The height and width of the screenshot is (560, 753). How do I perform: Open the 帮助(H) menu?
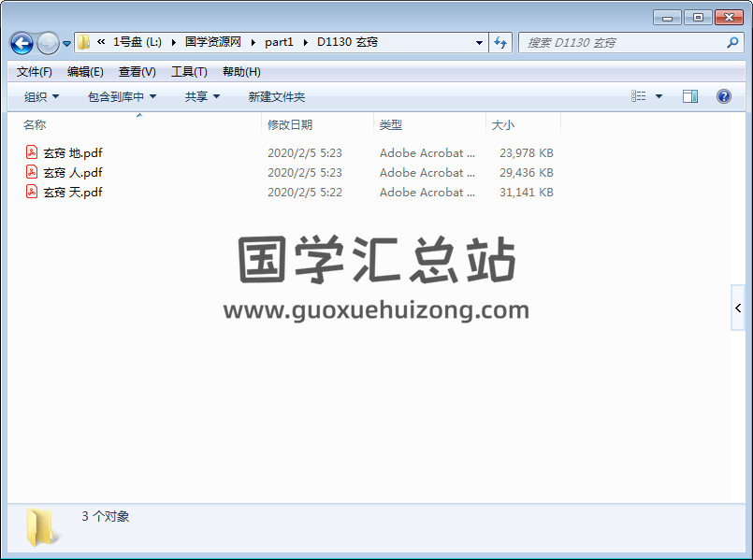[x=241, y=72]
